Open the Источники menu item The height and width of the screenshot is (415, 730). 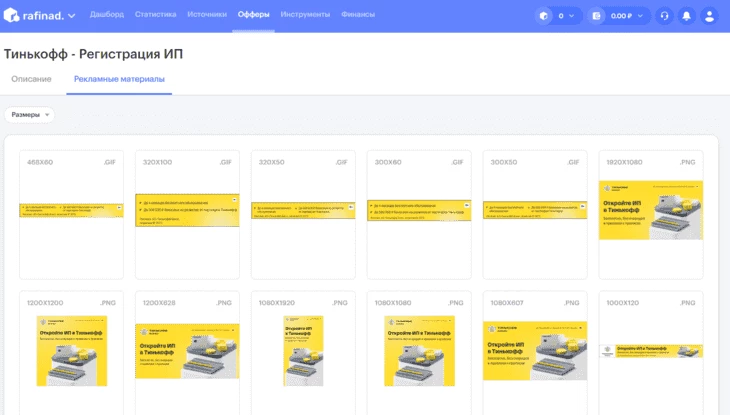click(207, 14)
